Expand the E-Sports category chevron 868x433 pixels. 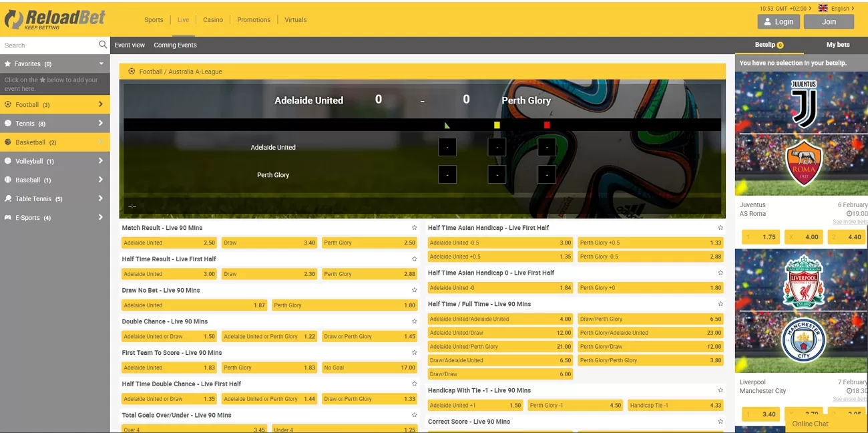100,217
